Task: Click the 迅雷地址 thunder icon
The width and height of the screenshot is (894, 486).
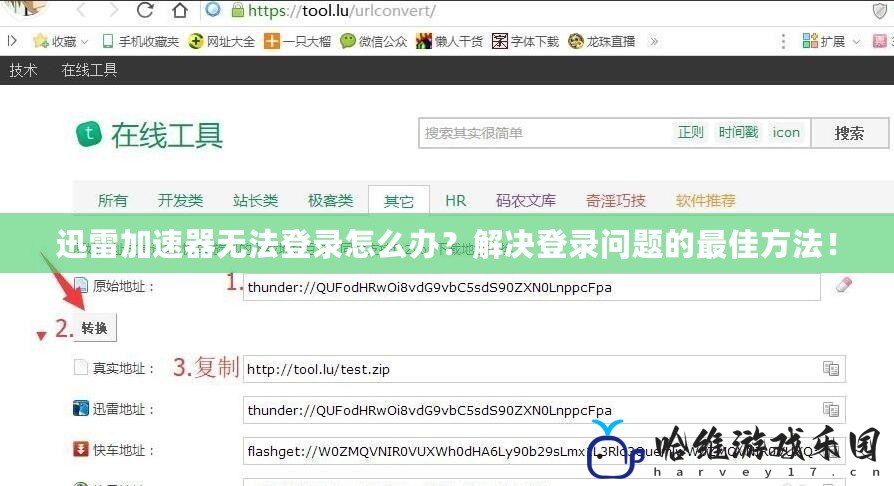Action: (81, 408)
